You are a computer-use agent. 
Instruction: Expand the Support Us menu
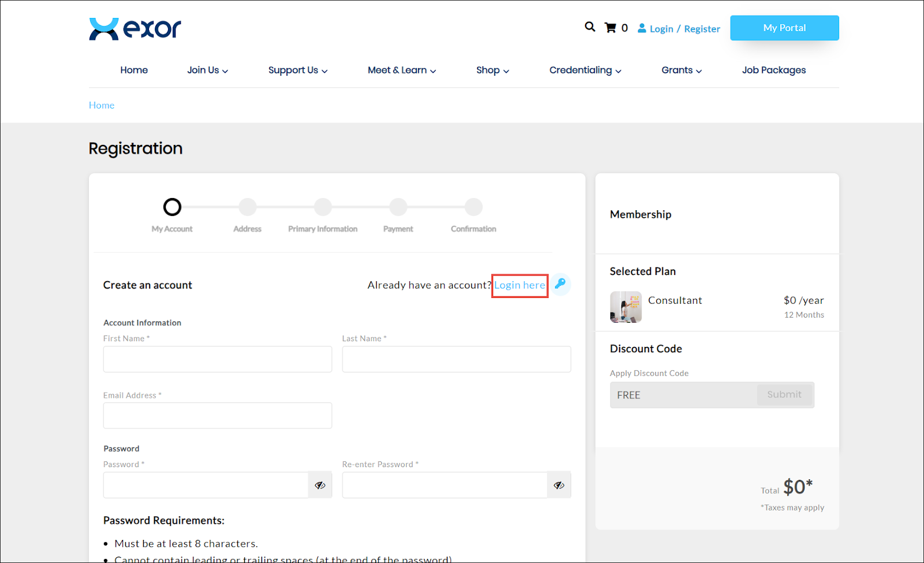tap(297, 70)
